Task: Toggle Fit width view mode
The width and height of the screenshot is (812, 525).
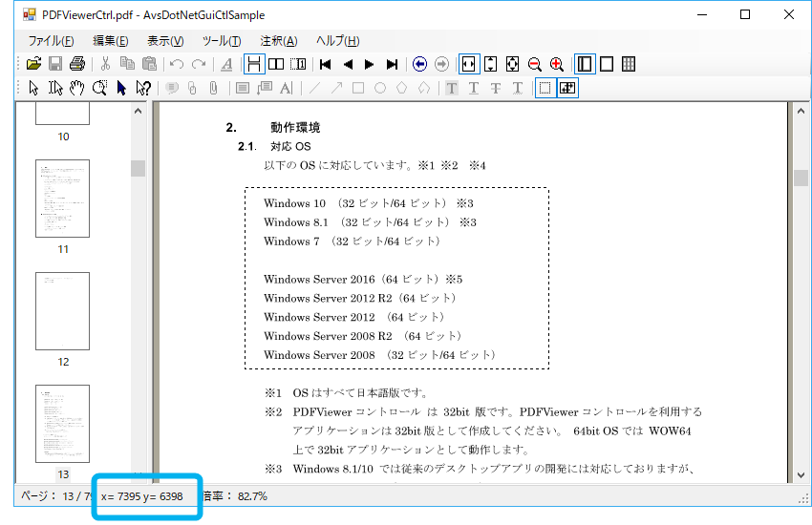Action: [469, 64]
